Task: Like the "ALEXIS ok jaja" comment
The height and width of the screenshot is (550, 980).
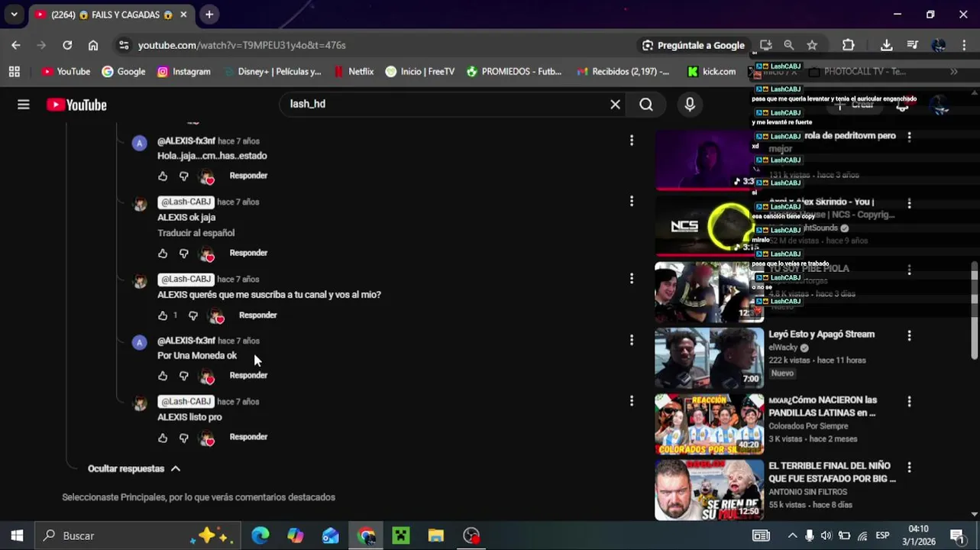Action: [x=163, y=253]
